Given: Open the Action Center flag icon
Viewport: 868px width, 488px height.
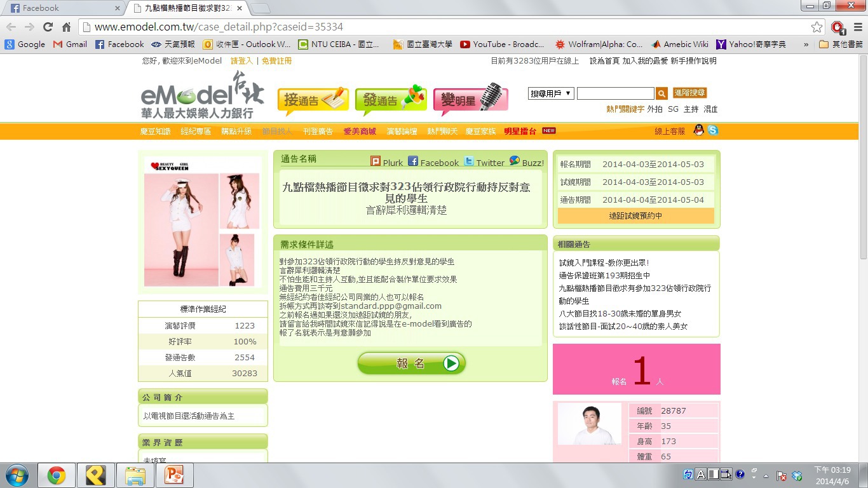Looking at the screenshot, I should 782,475.
